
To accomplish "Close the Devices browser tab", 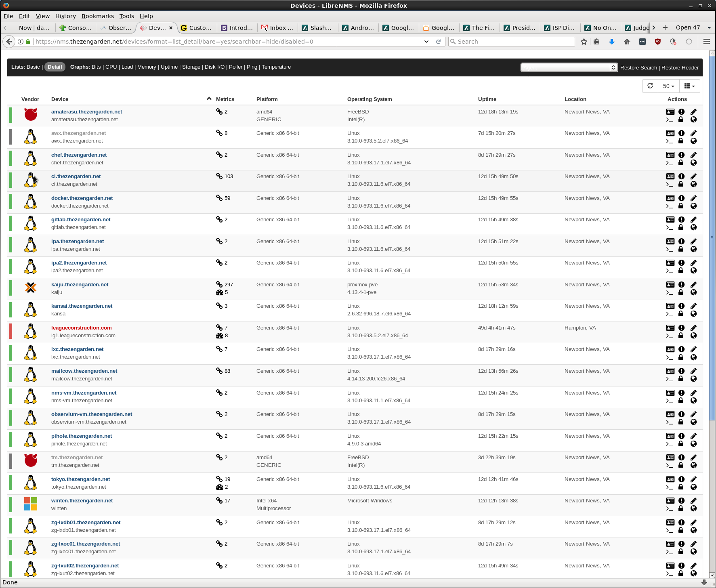I will tap(171, 28).
